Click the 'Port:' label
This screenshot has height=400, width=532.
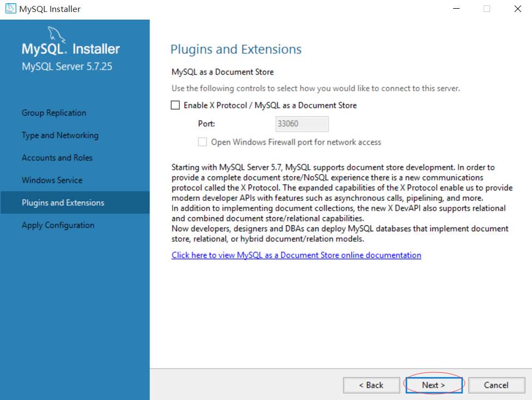[x=206, y=124]
